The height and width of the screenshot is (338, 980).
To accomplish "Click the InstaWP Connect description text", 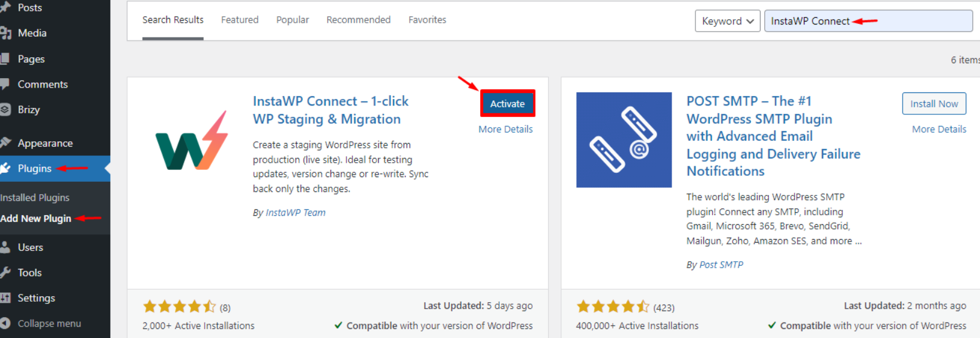I will pos(341,166).
